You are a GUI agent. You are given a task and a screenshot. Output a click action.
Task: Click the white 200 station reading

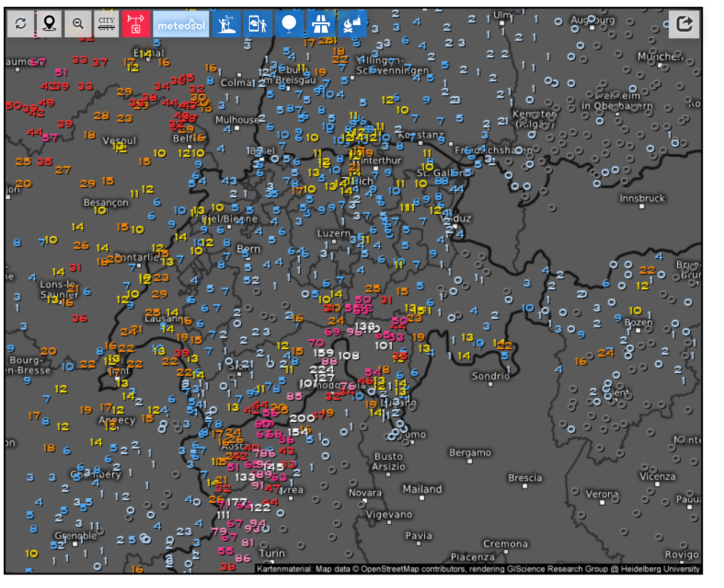point(302,418)
